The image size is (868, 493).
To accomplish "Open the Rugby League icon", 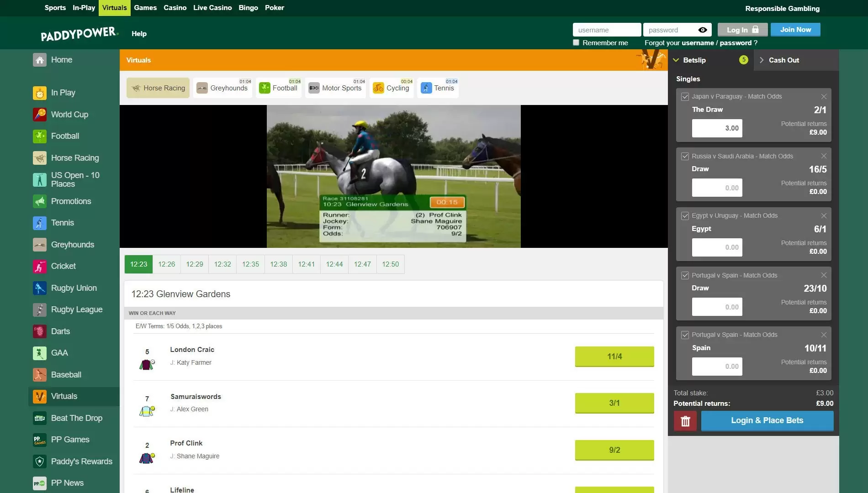I will pyautogui.click(x=40, y=309).
